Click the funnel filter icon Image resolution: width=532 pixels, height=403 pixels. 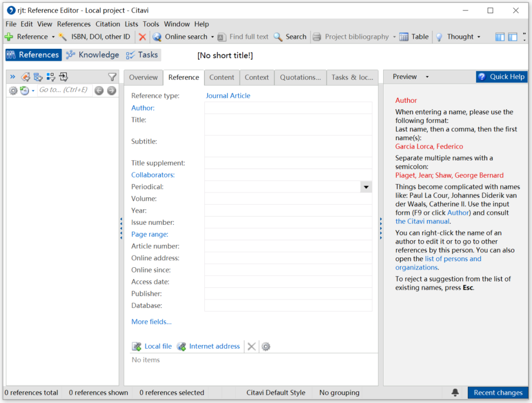pos(112,77)
